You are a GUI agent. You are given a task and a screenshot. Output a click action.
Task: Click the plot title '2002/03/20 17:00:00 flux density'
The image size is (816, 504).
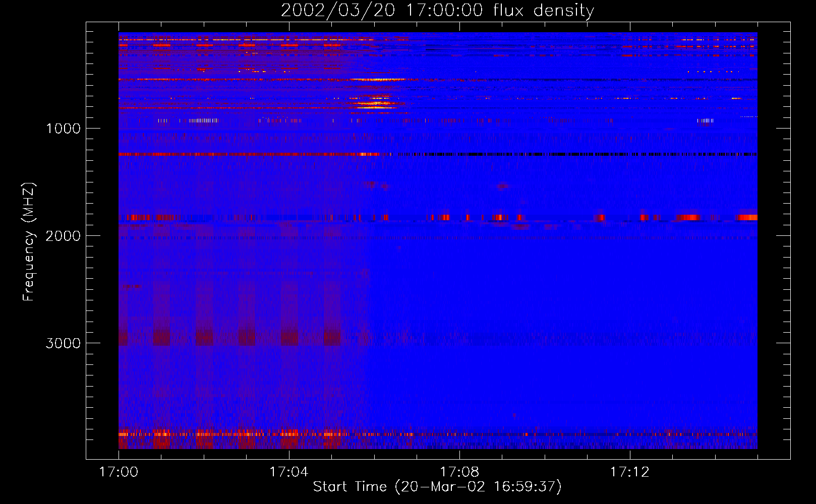(437, 11)
